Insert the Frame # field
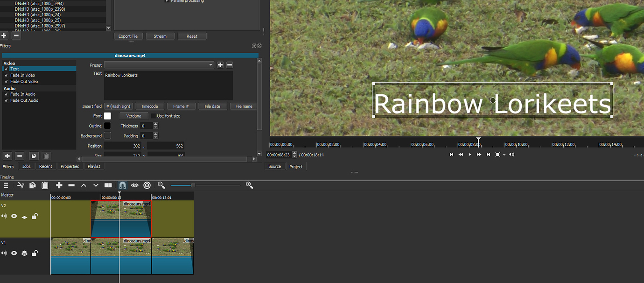The width and height of the screenshot is (644, 283). 182,106
